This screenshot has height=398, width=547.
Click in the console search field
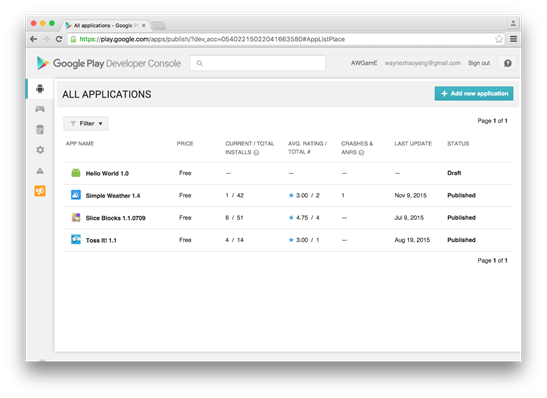258,63
